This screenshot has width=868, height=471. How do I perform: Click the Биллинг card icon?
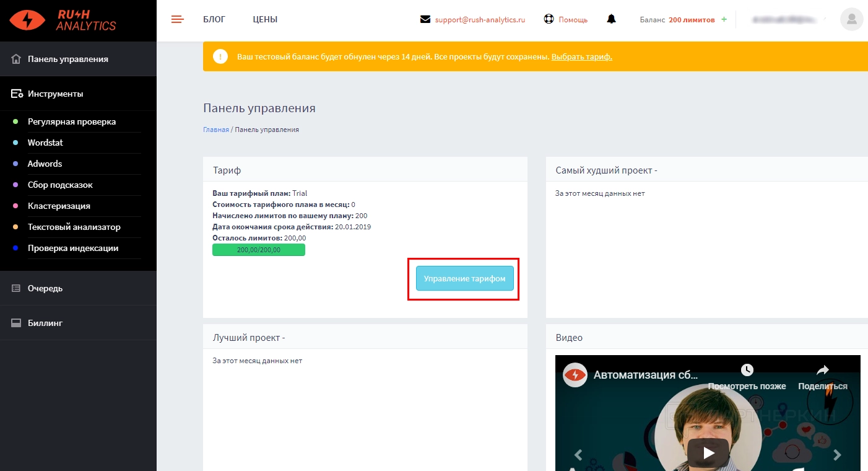(x=16, y=323)
